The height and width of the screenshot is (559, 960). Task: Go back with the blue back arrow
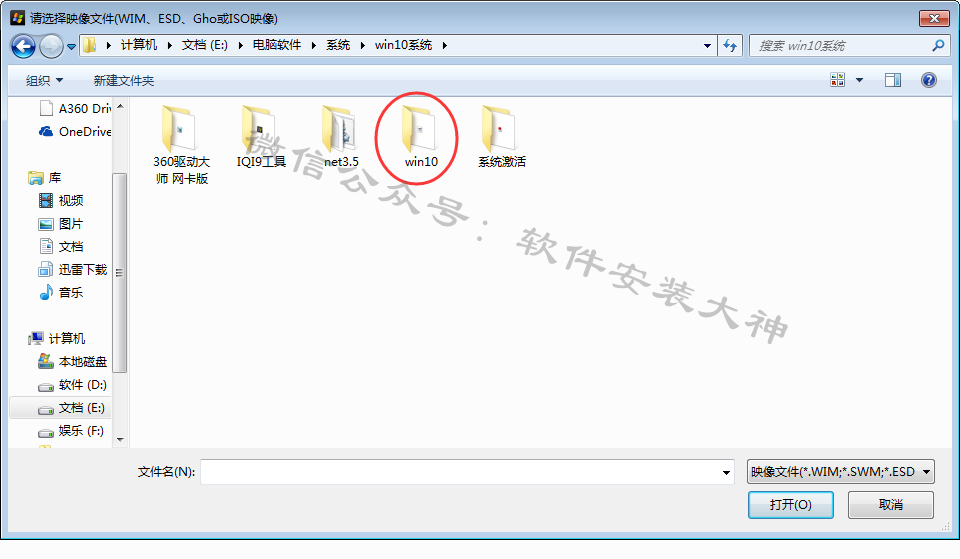click(23, 46)
